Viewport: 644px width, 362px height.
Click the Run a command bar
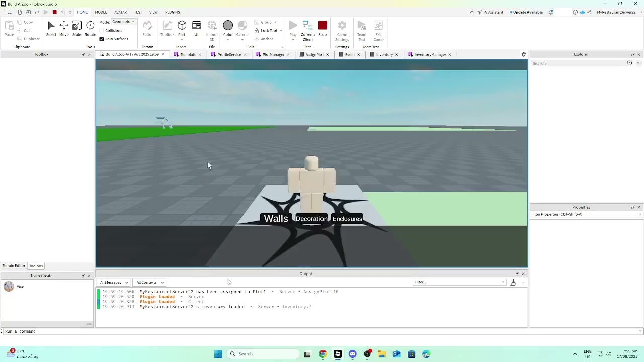point(321,331)
